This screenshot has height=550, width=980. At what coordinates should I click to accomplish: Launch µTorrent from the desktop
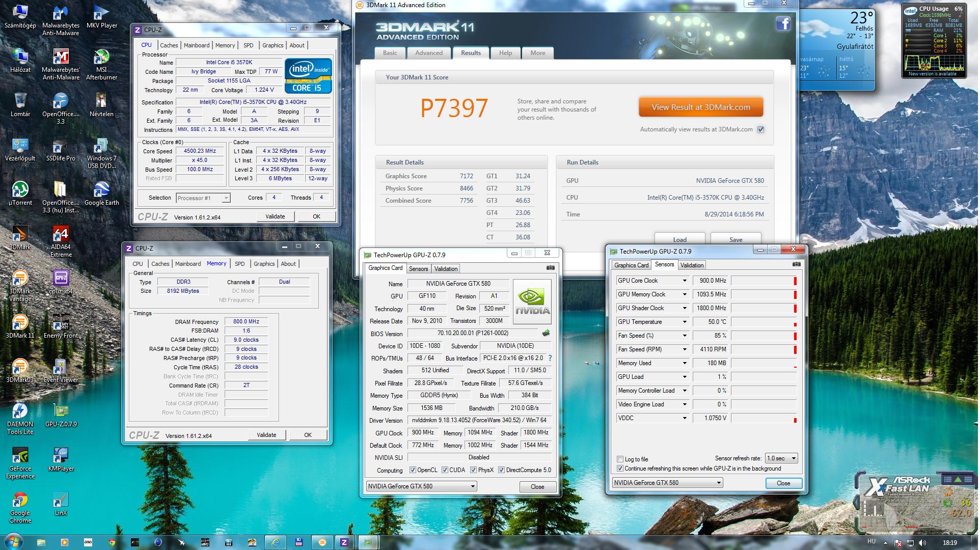click(20, 194)
